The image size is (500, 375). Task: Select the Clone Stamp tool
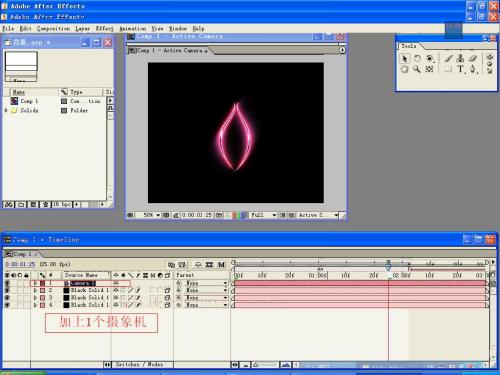coord(461,59)
